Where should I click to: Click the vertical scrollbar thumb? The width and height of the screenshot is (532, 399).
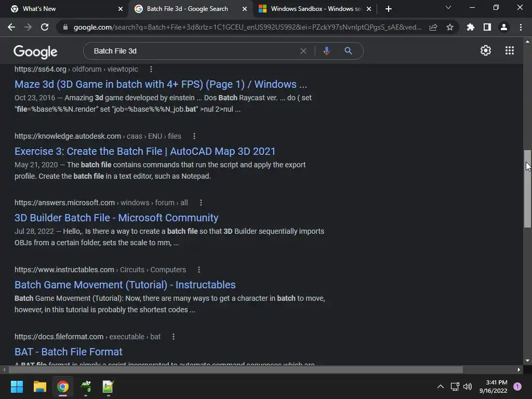[x=527, y=189]
